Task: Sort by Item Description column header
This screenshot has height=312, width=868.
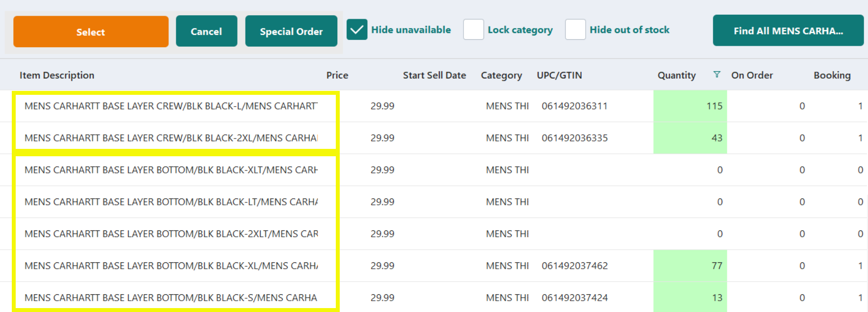Action: pos(57,75)
